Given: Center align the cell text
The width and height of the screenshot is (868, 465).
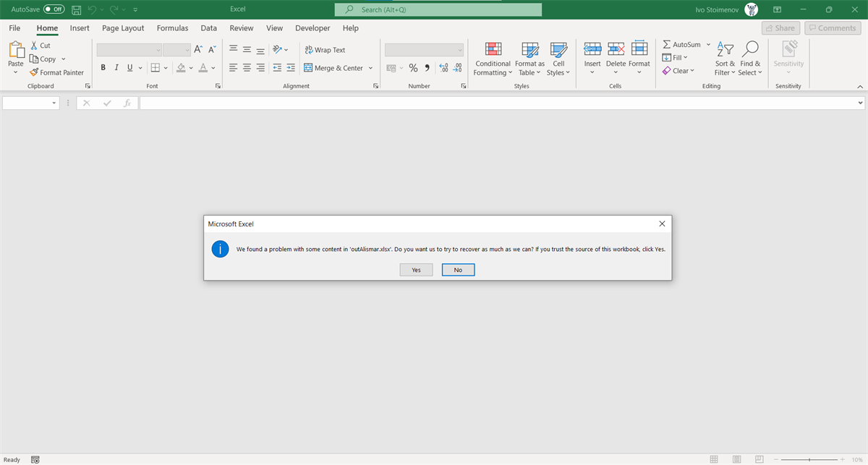Looking at the screenshot, I should [x=247, y=67].
